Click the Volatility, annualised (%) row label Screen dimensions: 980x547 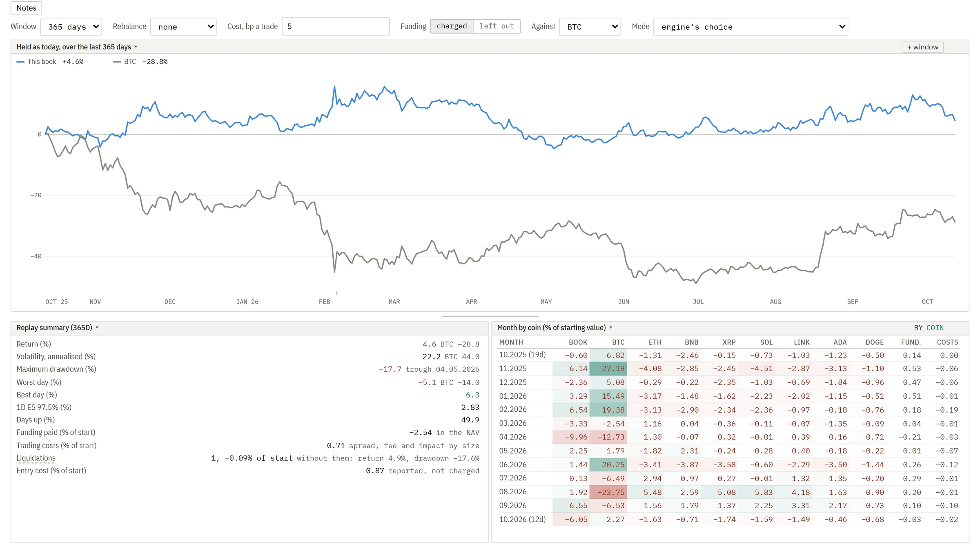(56, 357)
